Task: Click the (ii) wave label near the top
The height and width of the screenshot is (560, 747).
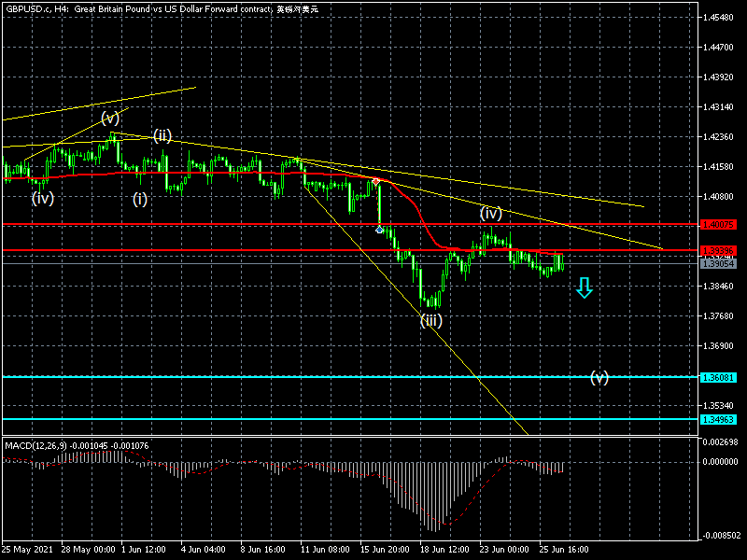Action: coord(162,135)
